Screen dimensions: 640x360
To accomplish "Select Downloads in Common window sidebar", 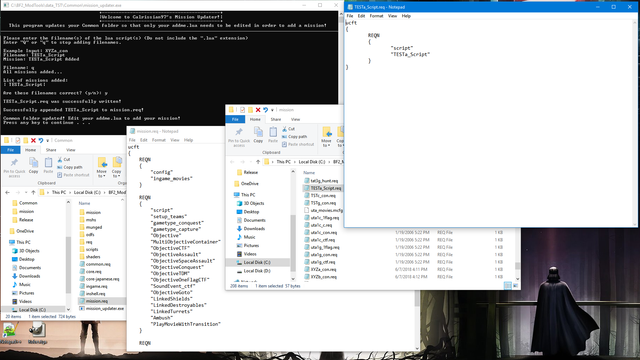I will tap(29, 276).
